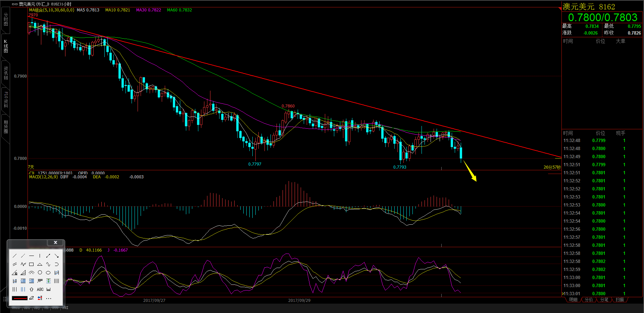644x313 pixels.
Task: Choose the circle drawing tool
Action: click(x=40, y=273)
